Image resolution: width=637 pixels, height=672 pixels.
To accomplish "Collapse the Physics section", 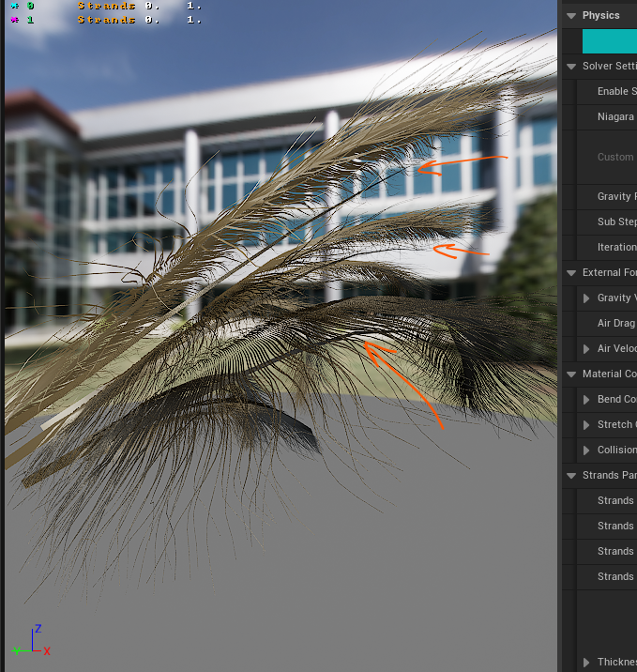I will coord(571,16).
